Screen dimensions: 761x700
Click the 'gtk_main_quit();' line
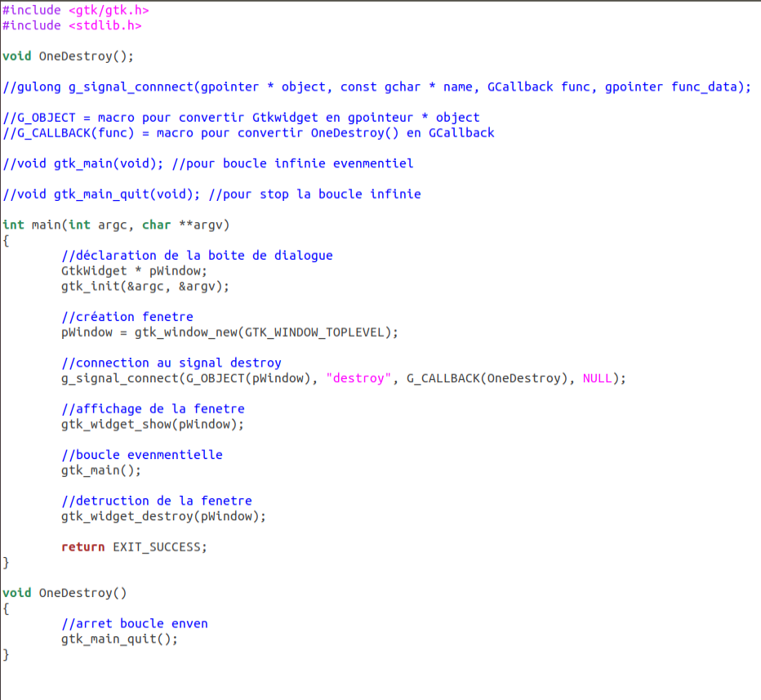pos(119,640)
